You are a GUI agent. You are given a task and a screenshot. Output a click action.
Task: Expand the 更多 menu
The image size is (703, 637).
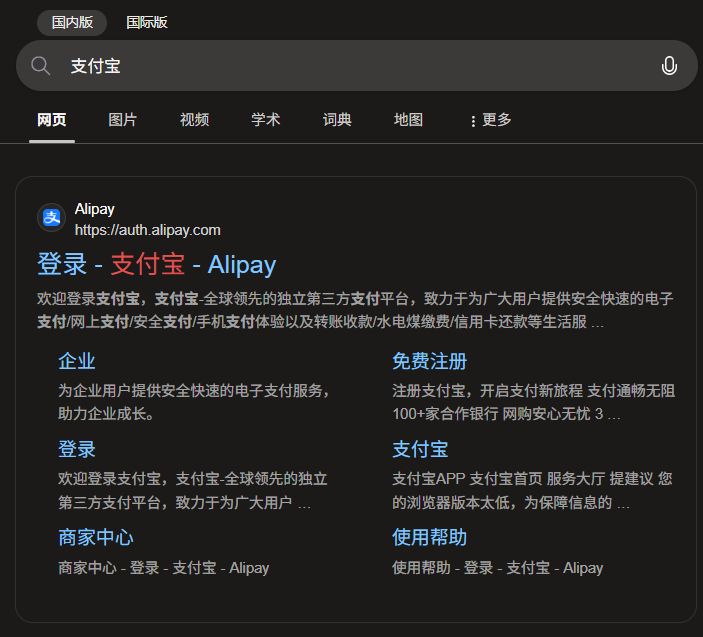491,120
